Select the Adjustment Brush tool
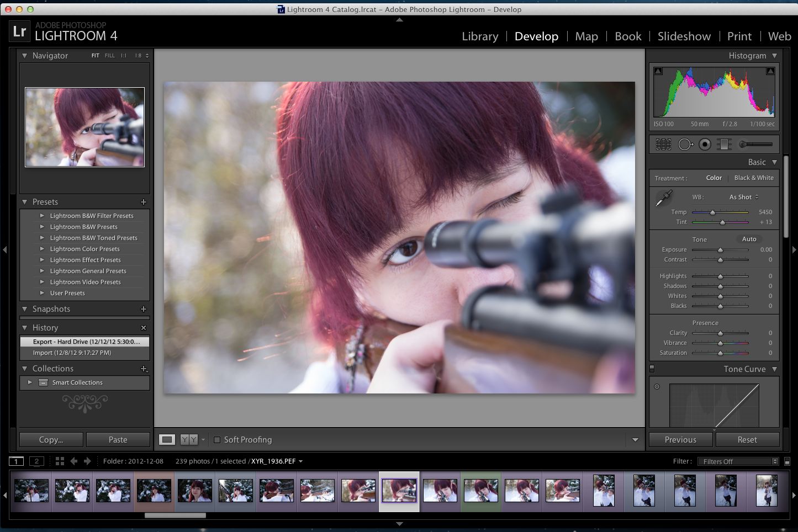This screenshot has width=798, height=532. (x=756, y=145)
